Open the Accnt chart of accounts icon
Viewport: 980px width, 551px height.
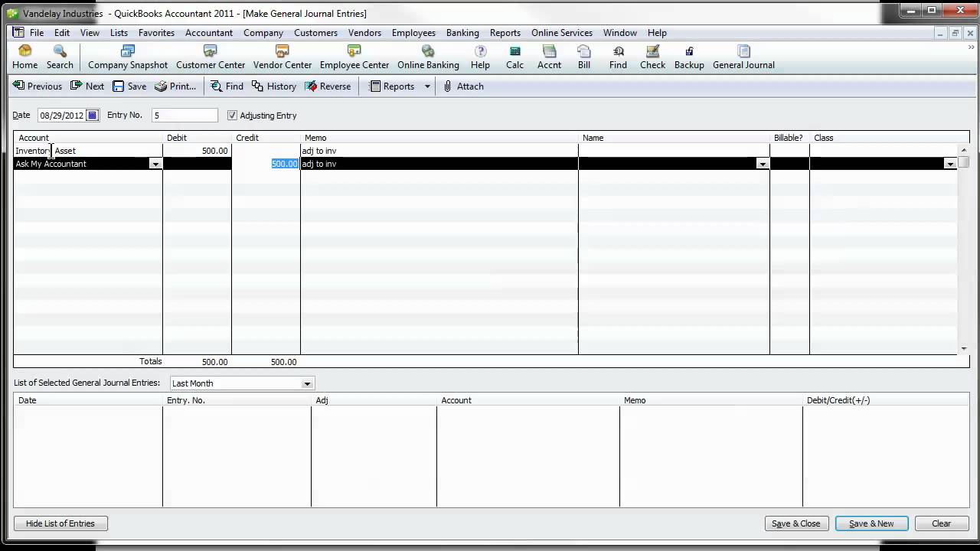pyautogui.click(x=549, y=57)
